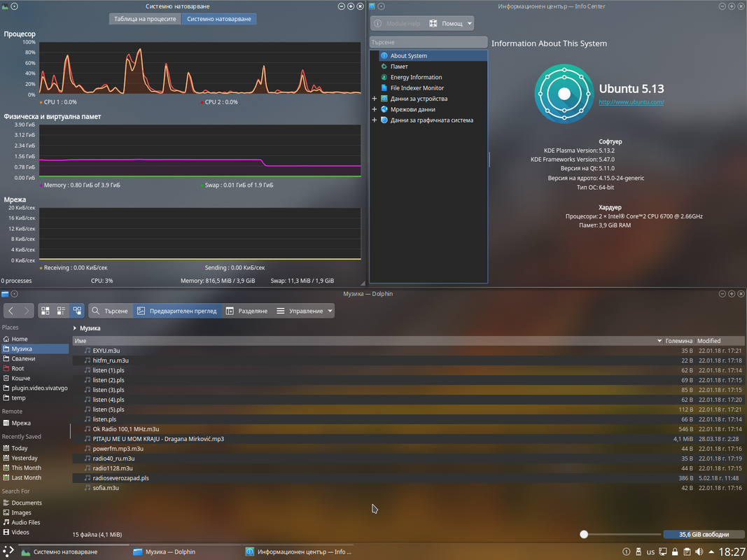Switch to details view mode in Dolphin
The image size is (747, 560).
[77, 311]
